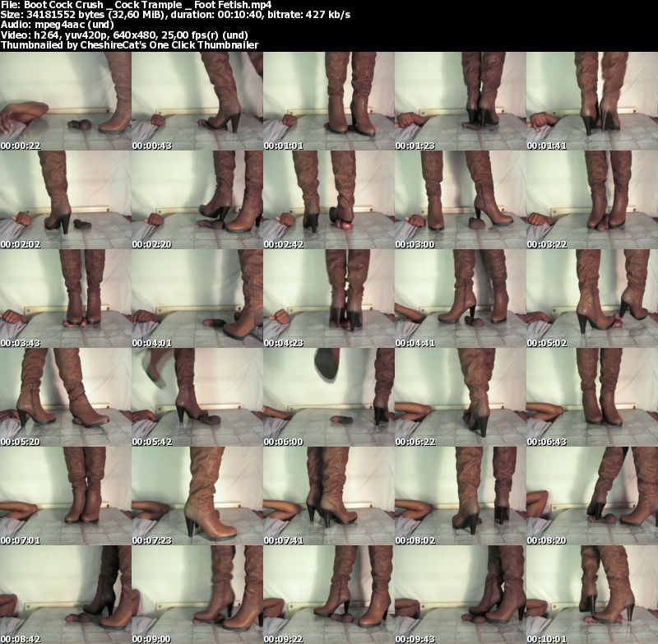Open the thumbnail stamped 00:09:00

coord(197,595)
